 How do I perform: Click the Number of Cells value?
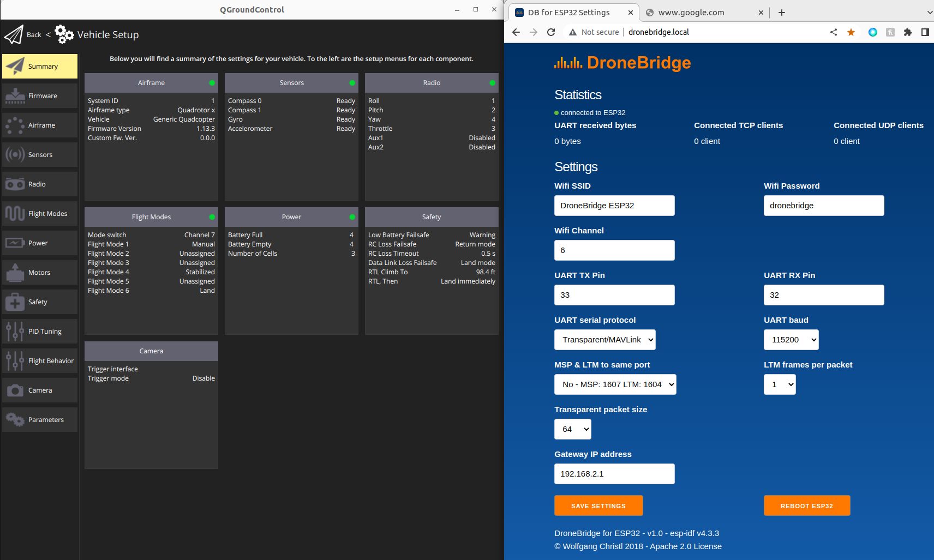tap(353, 254)
